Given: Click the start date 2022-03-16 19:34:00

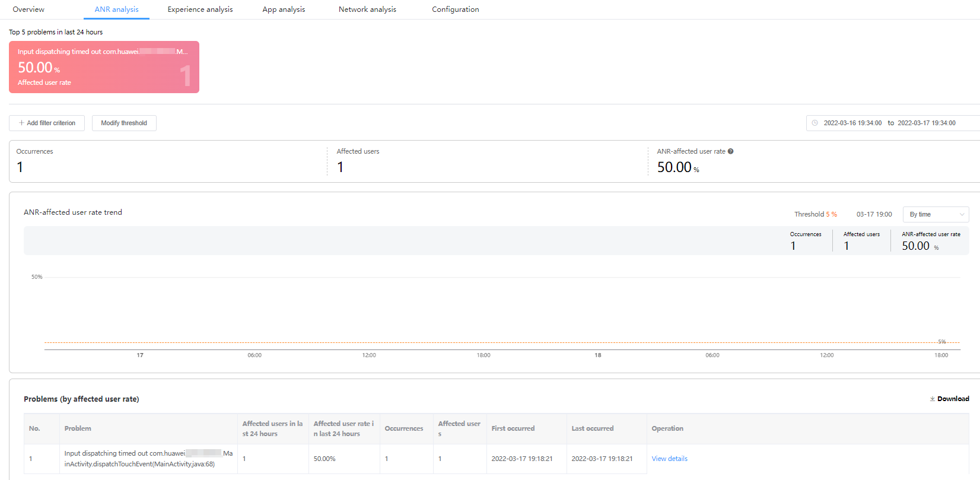Looking at the screenshot, I should point(852,123).
